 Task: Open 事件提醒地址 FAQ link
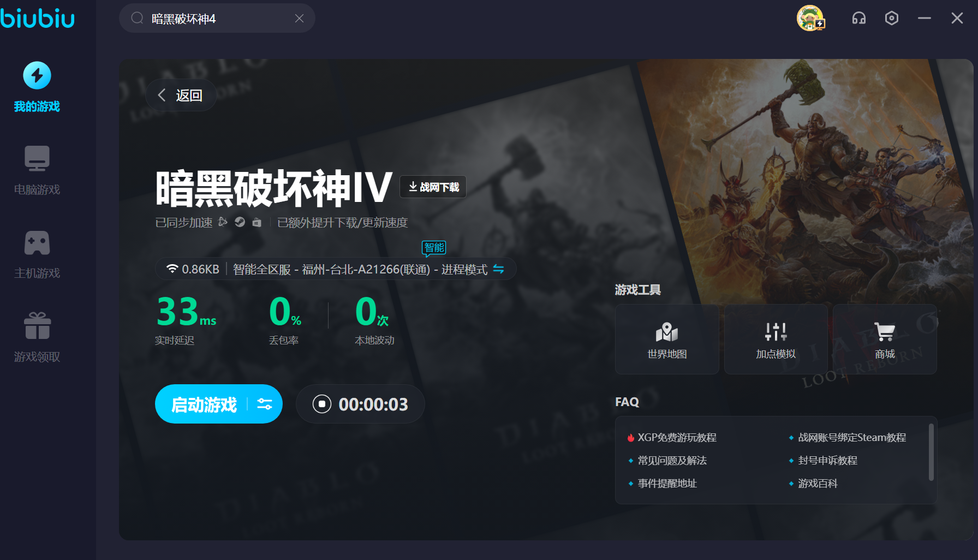667,484
